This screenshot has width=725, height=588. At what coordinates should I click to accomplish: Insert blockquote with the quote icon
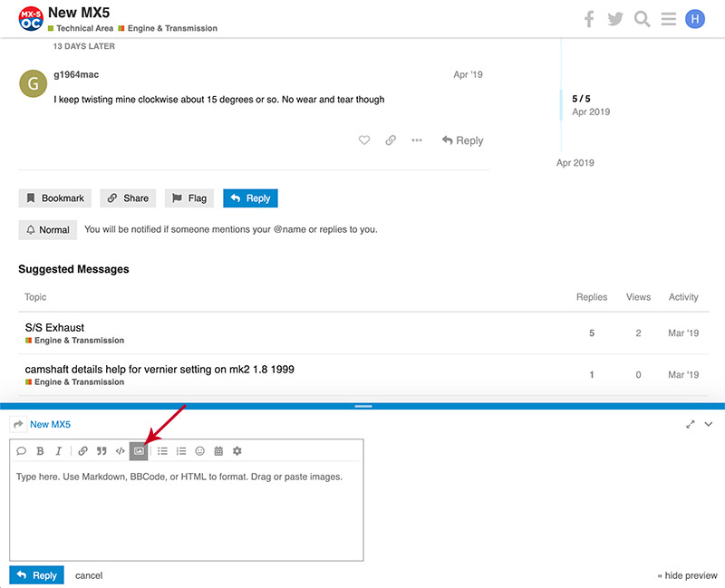101,450
